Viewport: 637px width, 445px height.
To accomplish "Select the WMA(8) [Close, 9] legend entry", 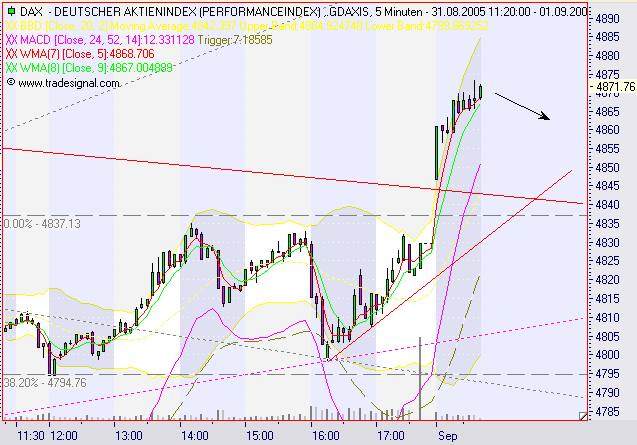I will [96, 67].
